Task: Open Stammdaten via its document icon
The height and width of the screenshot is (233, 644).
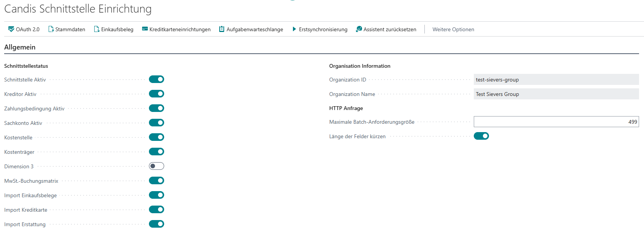Action: (51, 29)
